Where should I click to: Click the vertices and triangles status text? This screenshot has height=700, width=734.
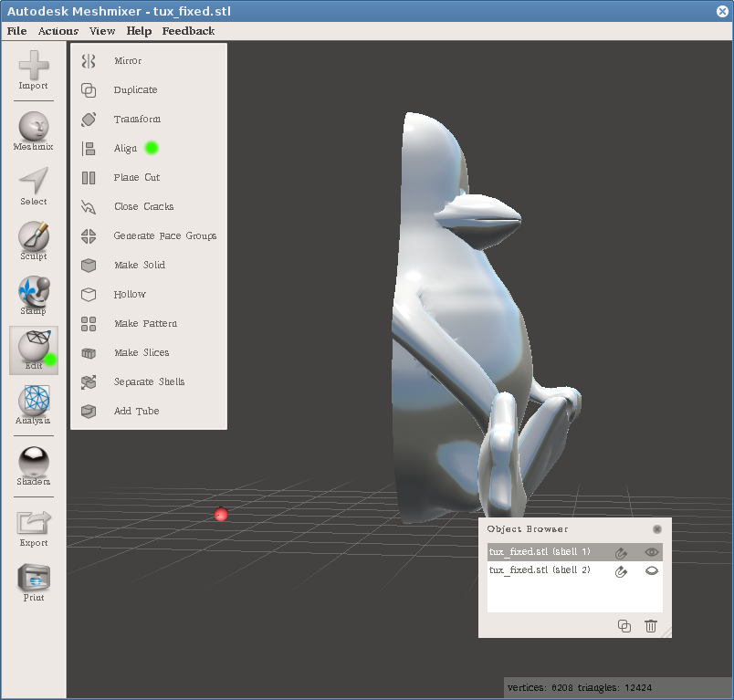click(580, 688)
